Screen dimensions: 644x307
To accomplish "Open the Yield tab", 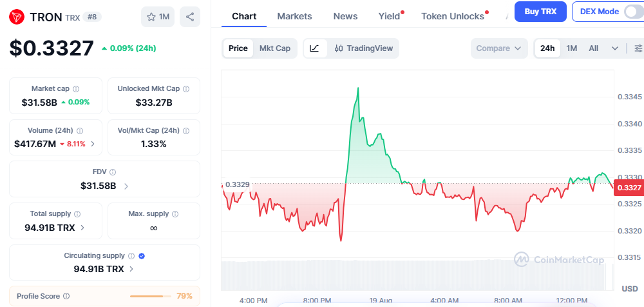I will [x=390, y=16].
